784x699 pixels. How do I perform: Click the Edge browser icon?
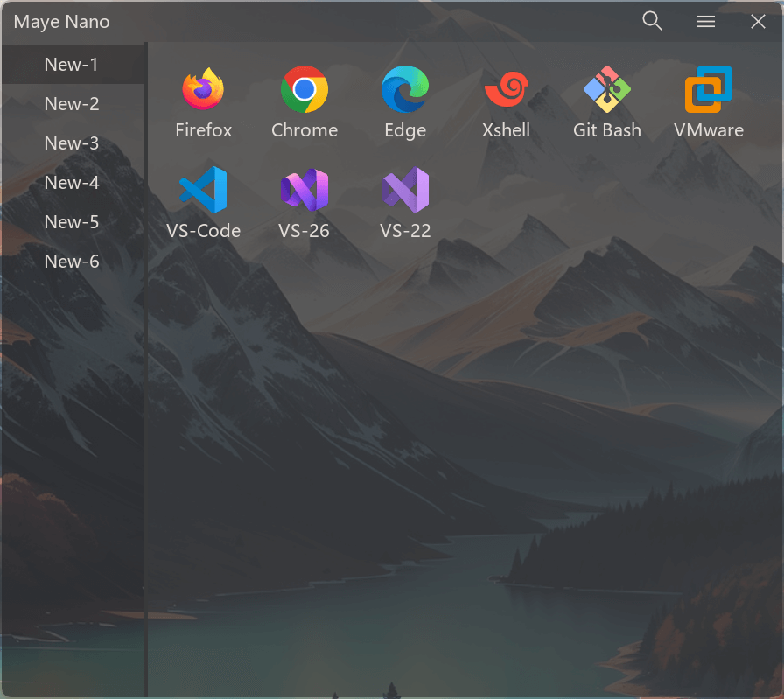(x=405, y=90)
